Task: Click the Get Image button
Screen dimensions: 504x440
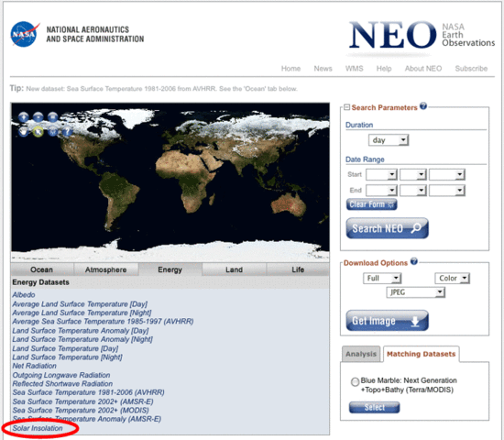Action: [387, 321]
